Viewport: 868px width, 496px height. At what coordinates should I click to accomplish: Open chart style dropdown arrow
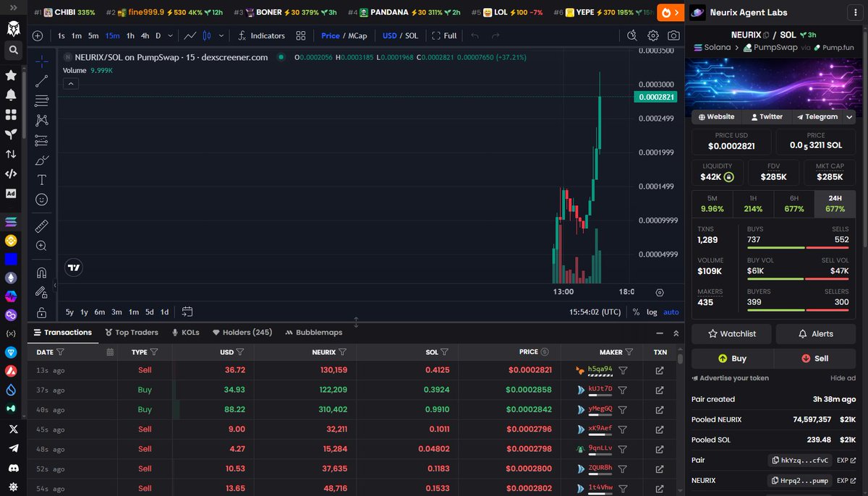pos(221,35)
